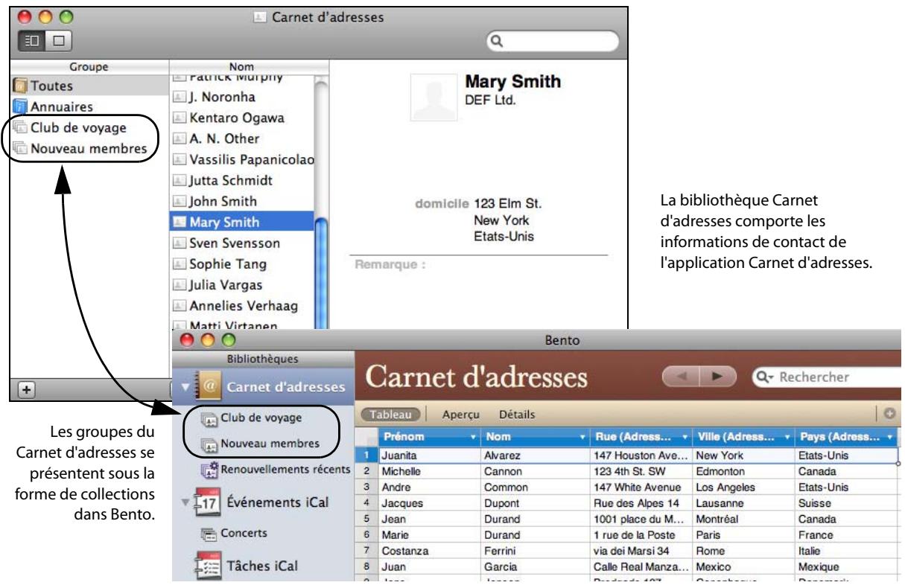The height and width of the screenshot is (588, 905).
Task: Switch to Détails view tab
Action: click(x=517, y=413)
